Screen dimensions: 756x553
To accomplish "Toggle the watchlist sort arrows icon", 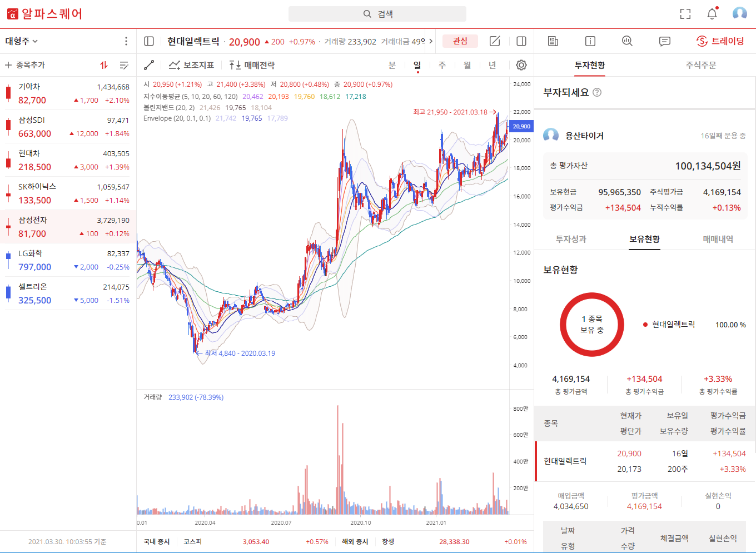I will click(x=104, y=65).
